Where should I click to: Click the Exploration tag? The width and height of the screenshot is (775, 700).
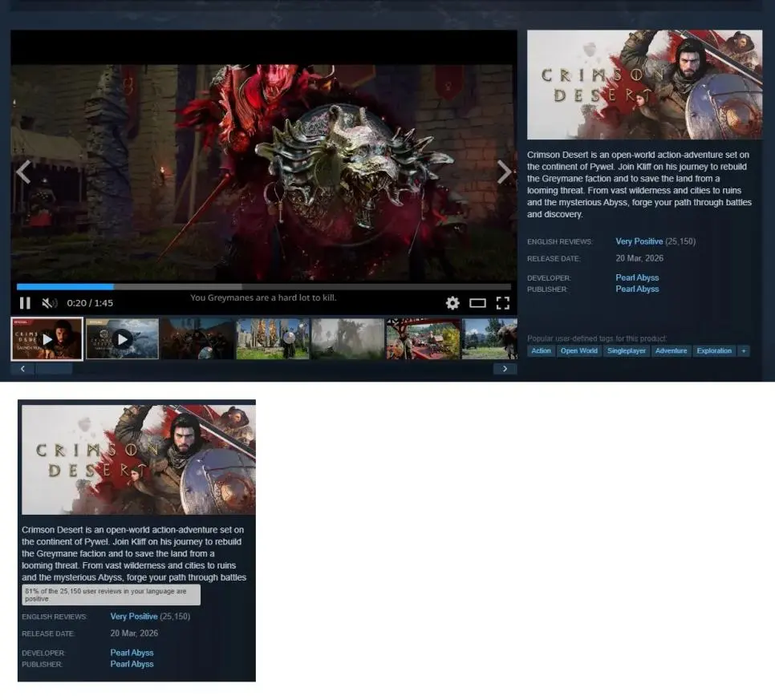[x=713, y=351]
